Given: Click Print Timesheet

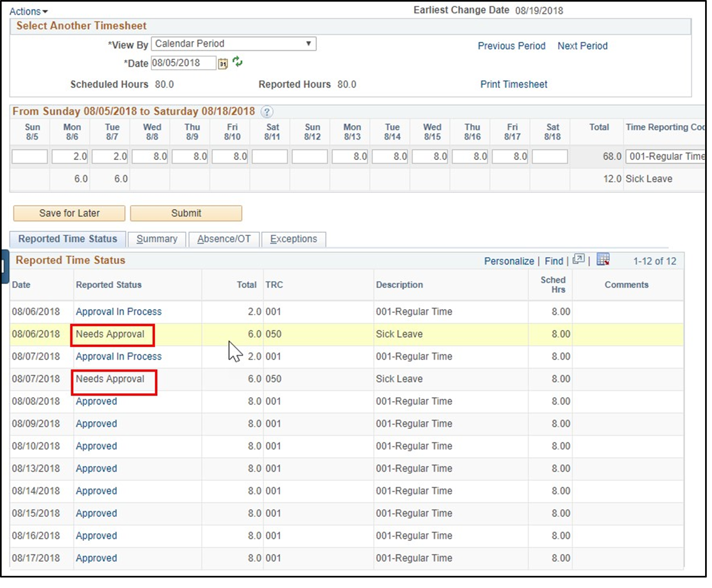Looking at the screenshot, I should pyautogui.click(x=514, y=84).
